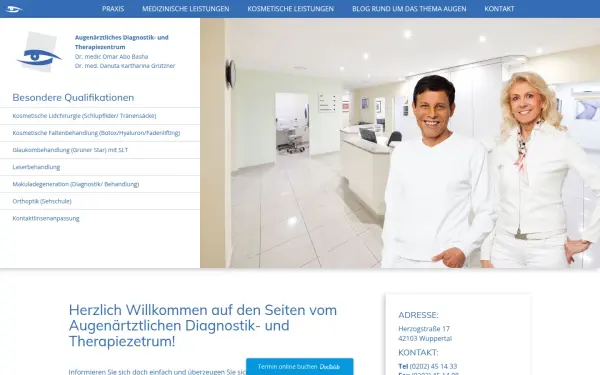Click the small eye logo in navigation bar
600x375 pixels.
[x=13, y=9]
